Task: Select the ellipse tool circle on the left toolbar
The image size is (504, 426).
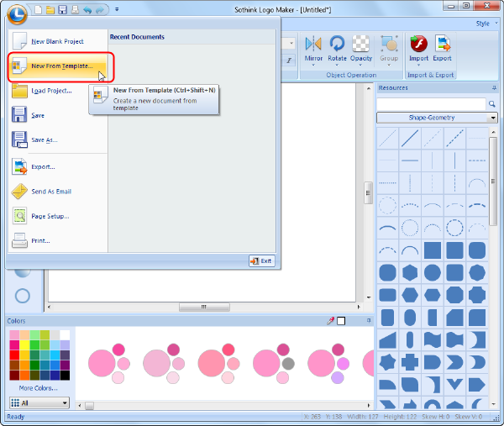Action: [23, 296]
